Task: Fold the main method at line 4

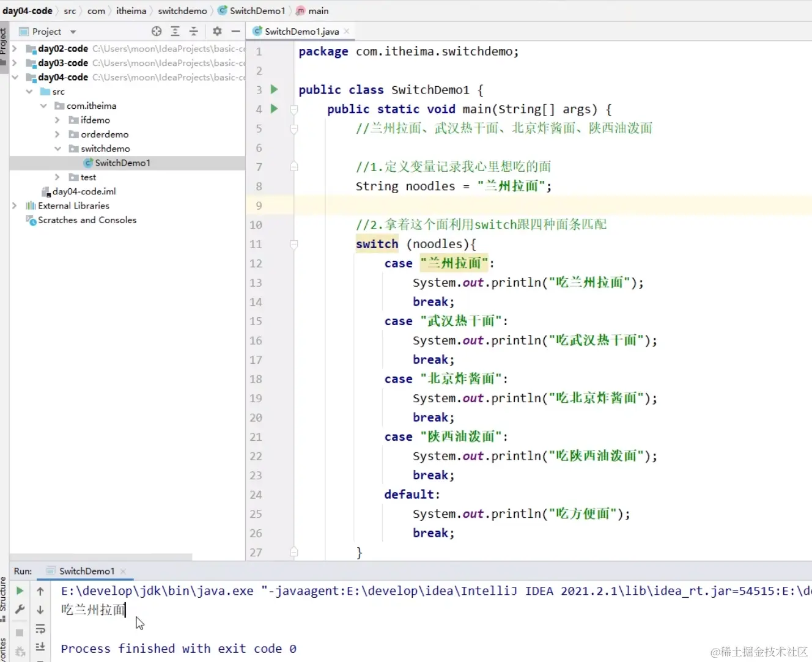Action: coord(294,109)
